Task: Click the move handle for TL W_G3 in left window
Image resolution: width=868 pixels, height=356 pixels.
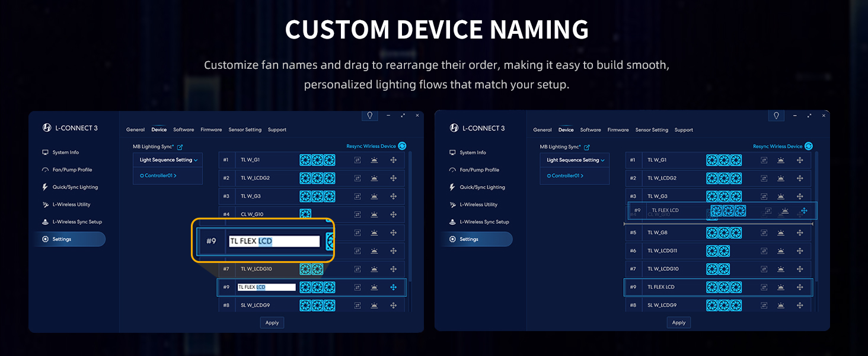Action: [393, 196]
